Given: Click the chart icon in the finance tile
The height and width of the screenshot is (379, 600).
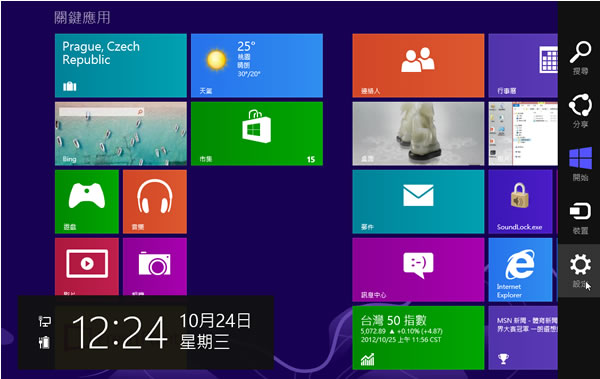Looking at the screenshot, I should (x=367, y=359).
